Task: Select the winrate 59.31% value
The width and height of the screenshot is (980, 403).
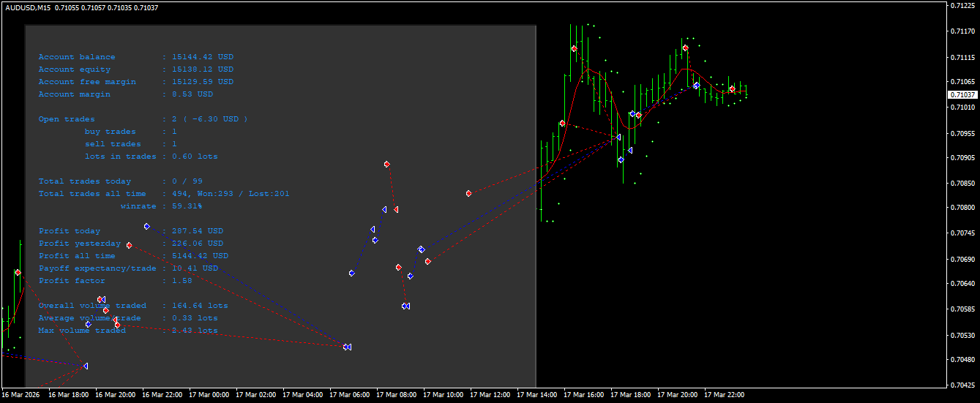Action: (187, 206)
